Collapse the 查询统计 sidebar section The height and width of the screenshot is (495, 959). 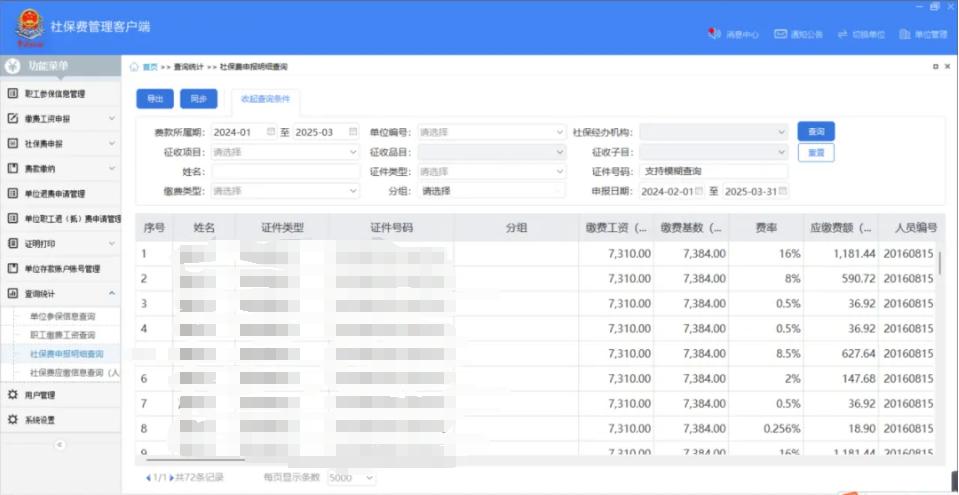coord(110,294)
